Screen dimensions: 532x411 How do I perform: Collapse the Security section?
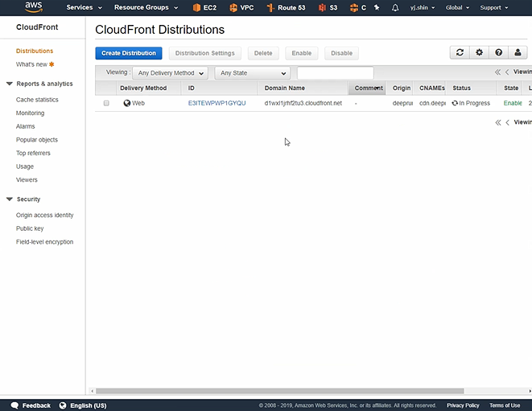pyautogui.click(x=10, y=199)
